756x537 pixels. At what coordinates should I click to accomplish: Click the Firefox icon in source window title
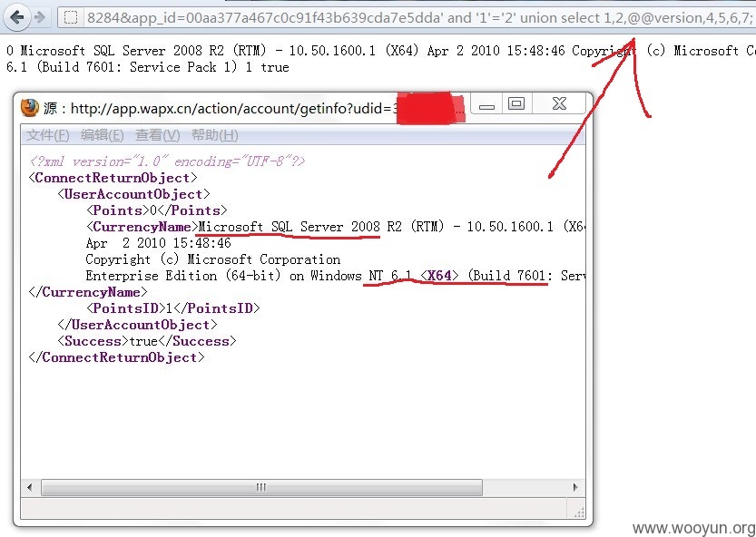pyautogui.click(x=30, y=108)
